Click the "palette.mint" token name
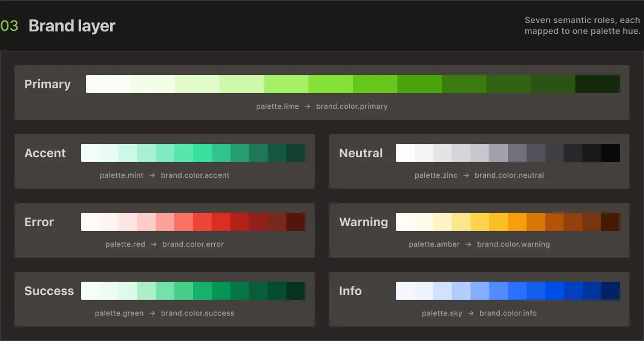Screen dimensions: 644x341 (x=122, y=175)
